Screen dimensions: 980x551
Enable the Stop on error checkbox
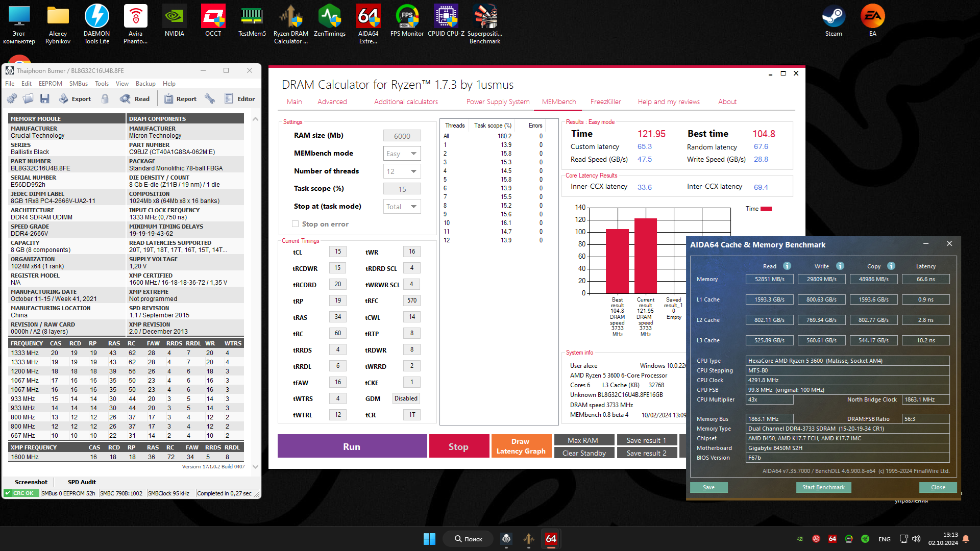tap(295, 224)
